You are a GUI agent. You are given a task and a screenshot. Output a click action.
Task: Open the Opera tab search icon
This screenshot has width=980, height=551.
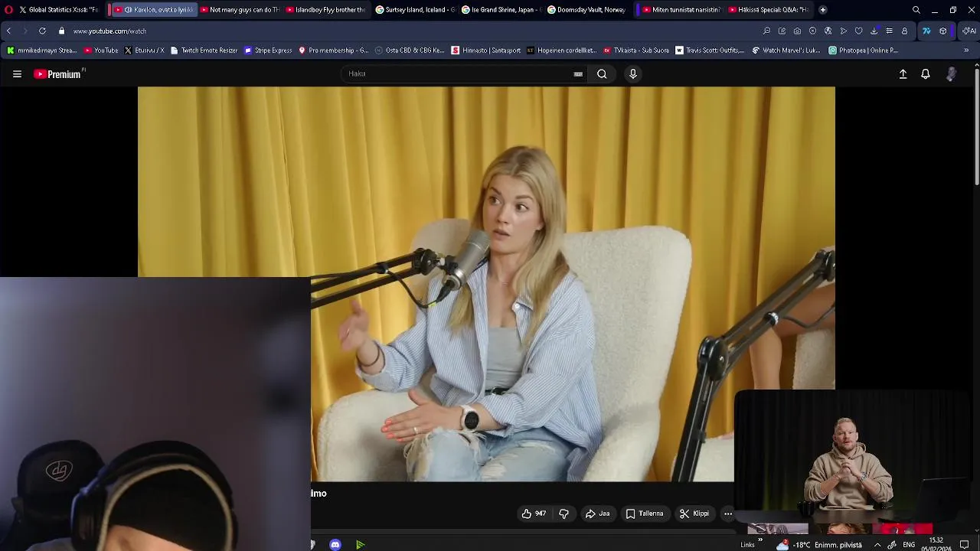click(x=916, y=10)
